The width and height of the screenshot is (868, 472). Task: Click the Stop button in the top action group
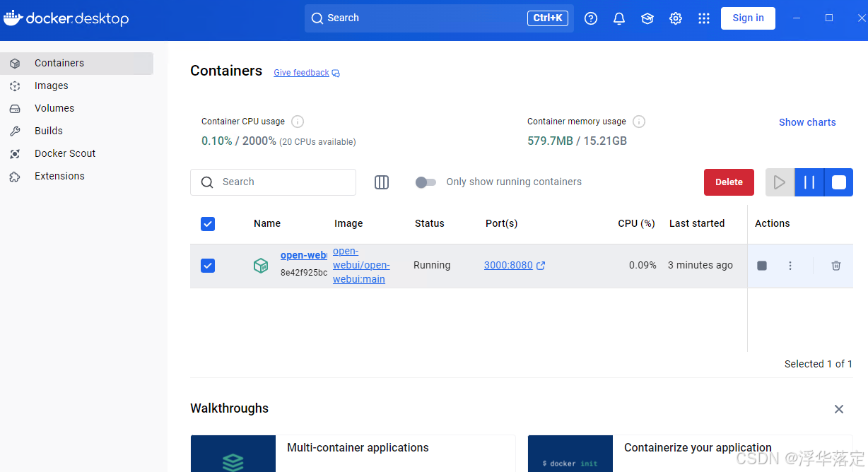point(839,182)
